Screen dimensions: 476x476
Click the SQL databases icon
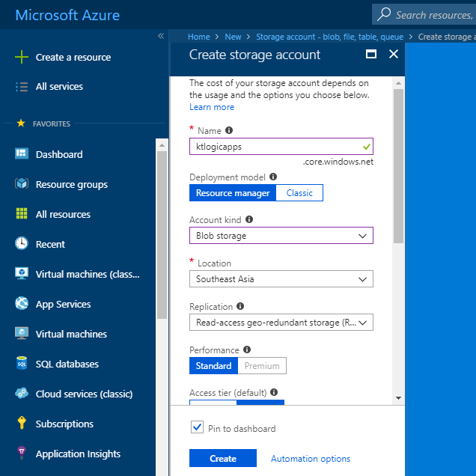click(x=22, y=363)
